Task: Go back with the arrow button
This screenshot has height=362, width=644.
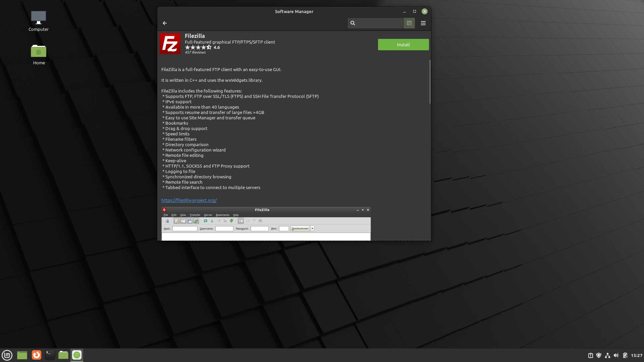Action: 165,23
